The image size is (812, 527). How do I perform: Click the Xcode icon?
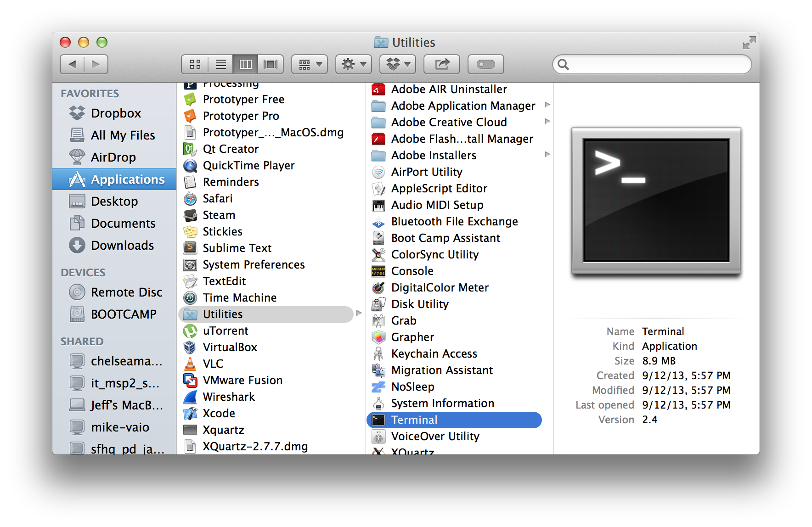point(190,413)
